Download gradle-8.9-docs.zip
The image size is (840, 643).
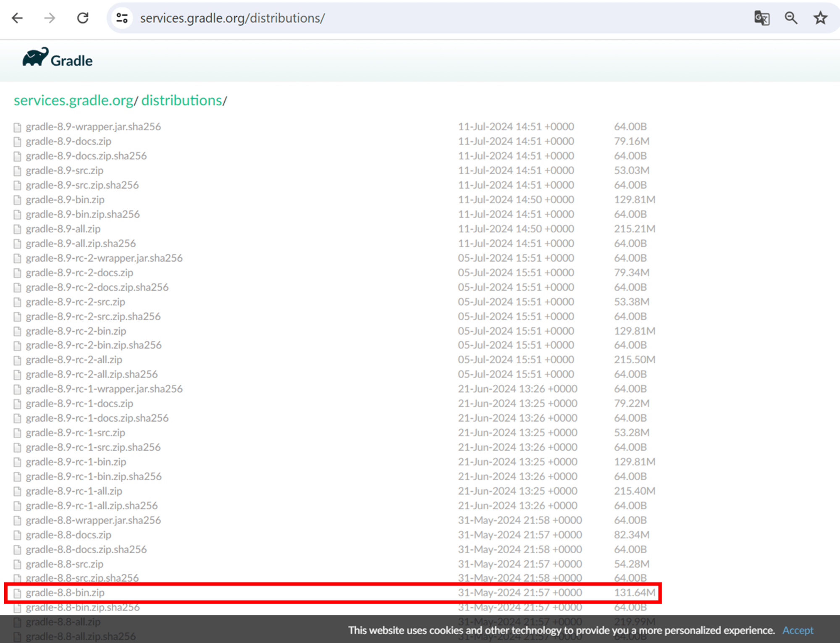pos(68,141)
